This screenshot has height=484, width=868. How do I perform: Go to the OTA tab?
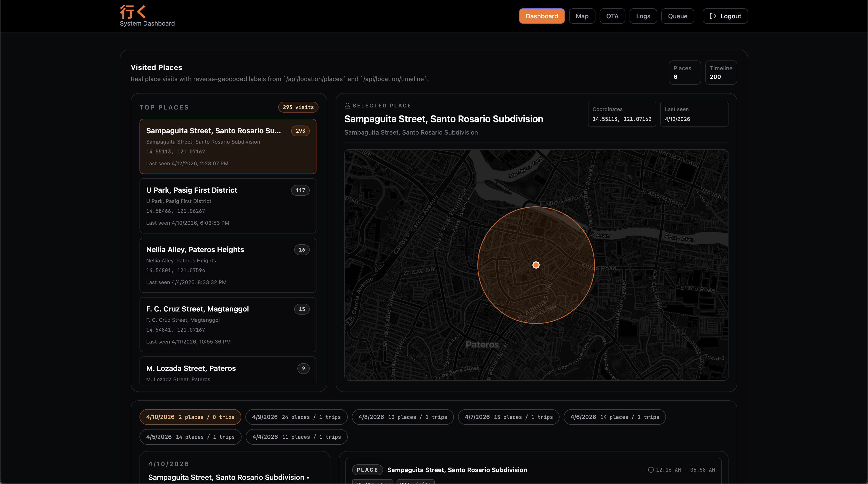pos(612,16)
